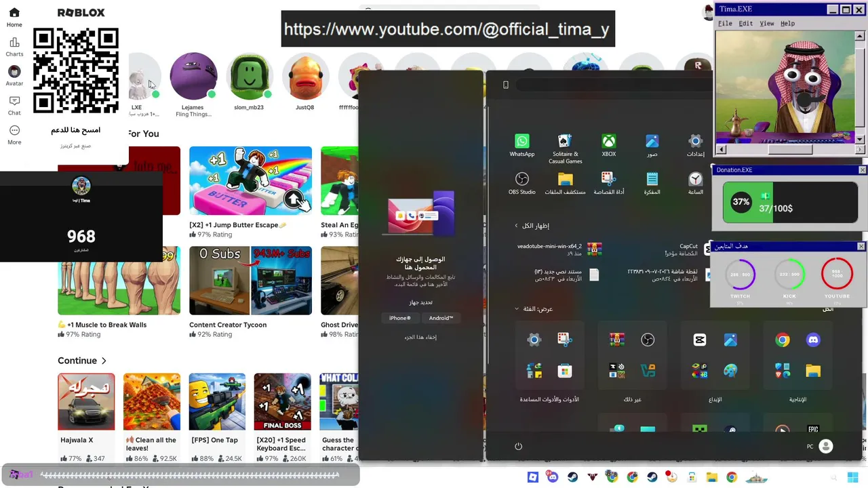Expand the Continue section arrow
This screenshot has width=868, height=488.
coord(104,361)
